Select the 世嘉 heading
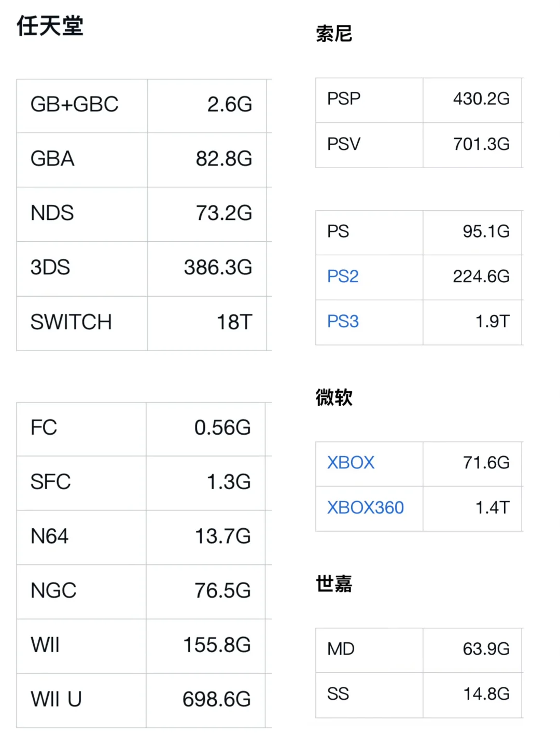Image resolution: width=560 pixels, height=747 pixels. (x=334, y=584)
